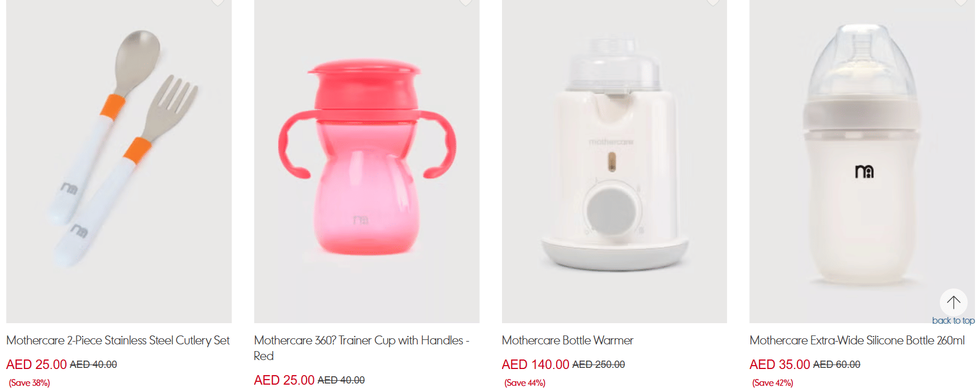This screenshot has width=980, height=388.
Task: Click the back to top text link
Action: point(953,320)
